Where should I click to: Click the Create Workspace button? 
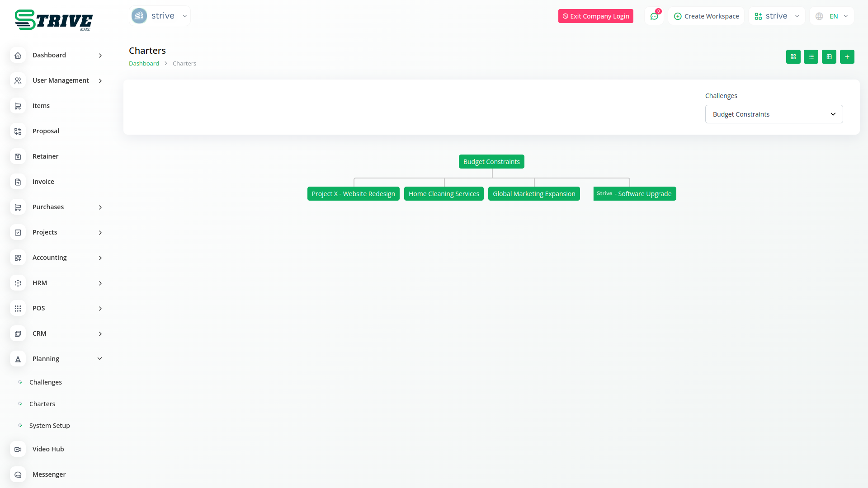706,16
